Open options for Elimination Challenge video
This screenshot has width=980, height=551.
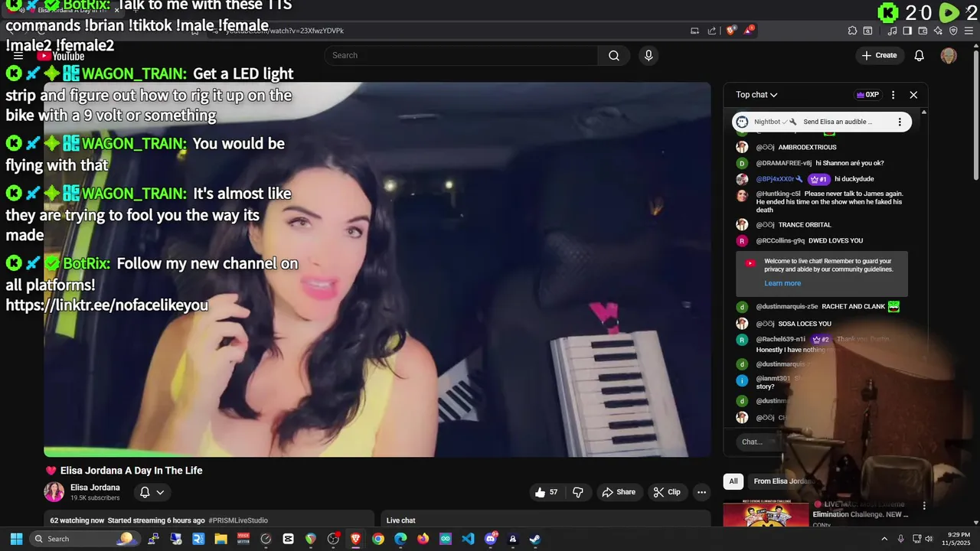click(924, 506)
